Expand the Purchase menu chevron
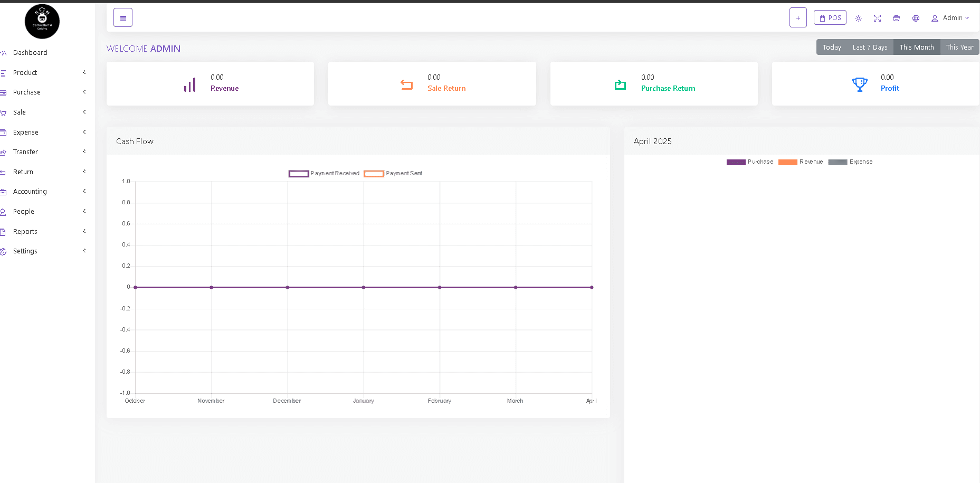Viewport: 980px width, 483px height. point(84,92)
